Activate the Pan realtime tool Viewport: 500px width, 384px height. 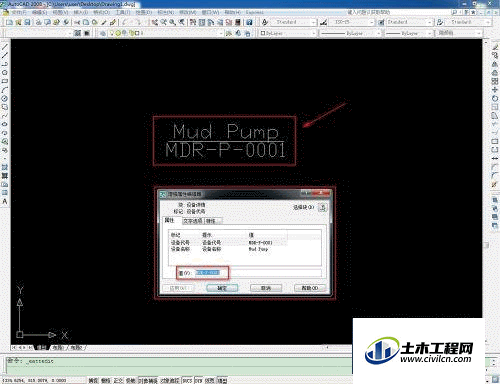pos(155,22)
